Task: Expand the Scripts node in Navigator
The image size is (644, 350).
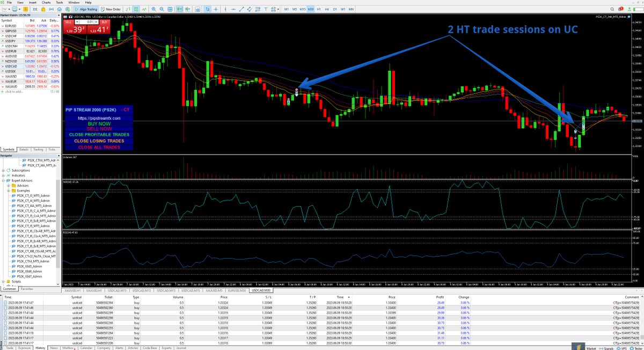Action: [x=3, y=281]
